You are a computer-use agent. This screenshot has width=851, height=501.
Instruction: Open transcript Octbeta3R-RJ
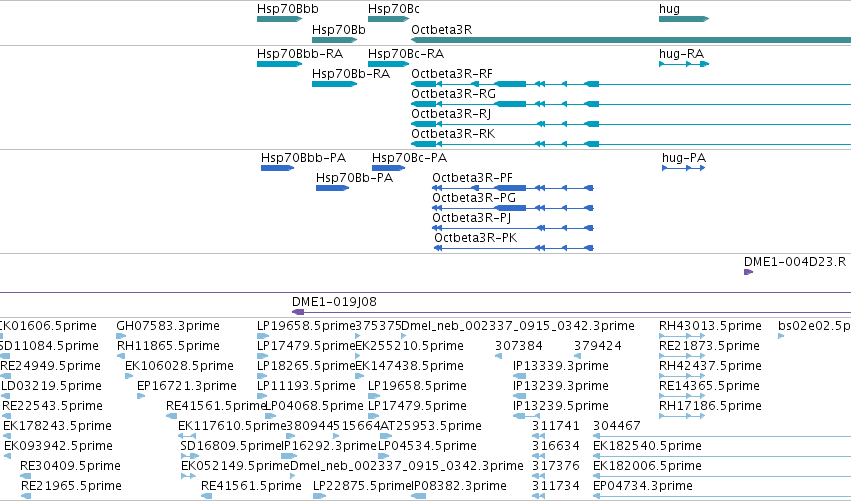(631, 124)
